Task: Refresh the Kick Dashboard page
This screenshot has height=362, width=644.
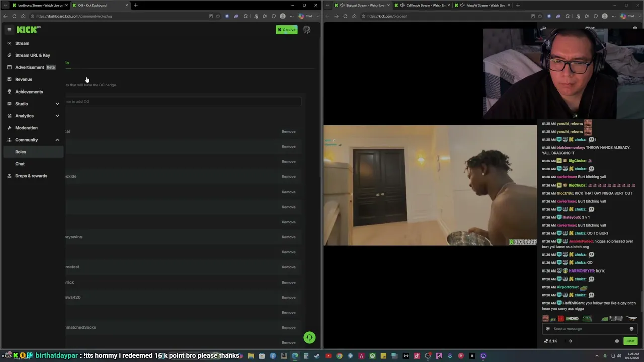Action: pyautogui.click(x=14, y=16)
